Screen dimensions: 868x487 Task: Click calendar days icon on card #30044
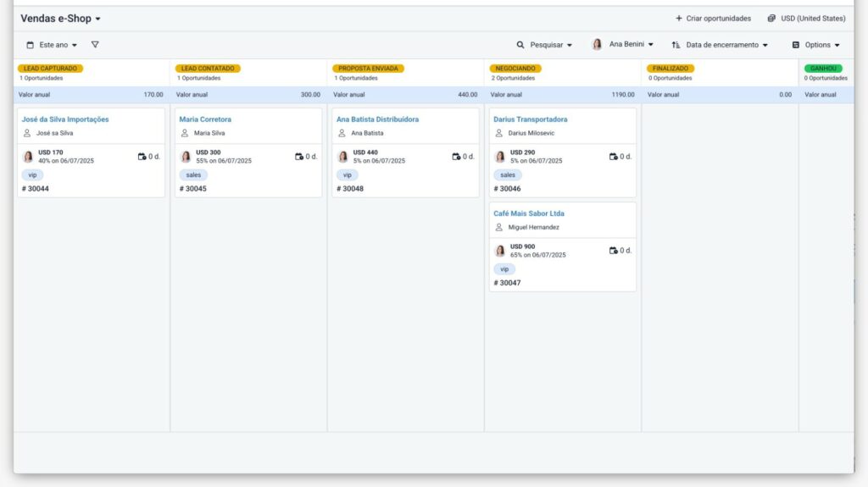tap(142, 157)
